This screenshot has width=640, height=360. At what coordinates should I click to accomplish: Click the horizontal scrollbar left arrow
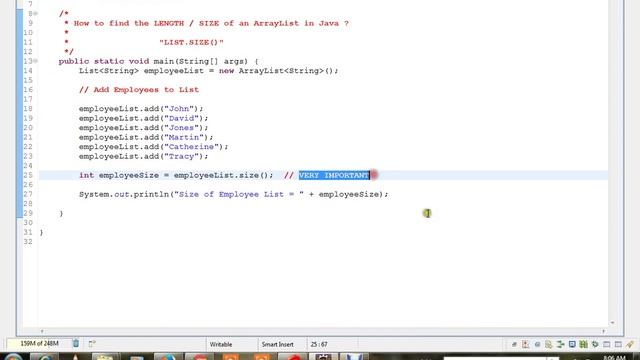(x=42, y=331)
